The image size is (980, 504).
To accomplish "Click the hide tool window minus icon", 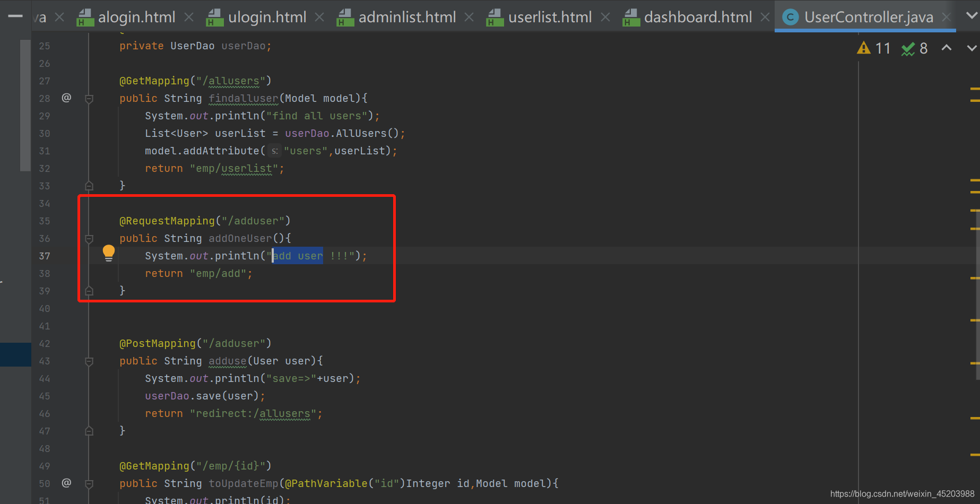I will 15,16.
